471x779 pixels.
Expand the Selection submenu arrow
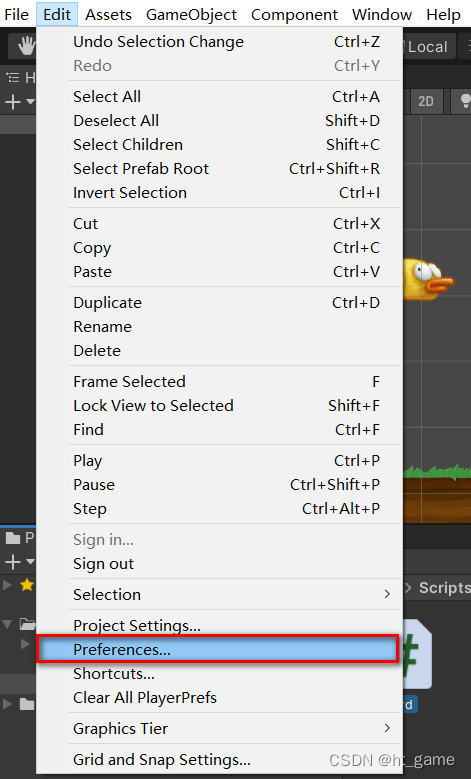click(x=387, y=594)
